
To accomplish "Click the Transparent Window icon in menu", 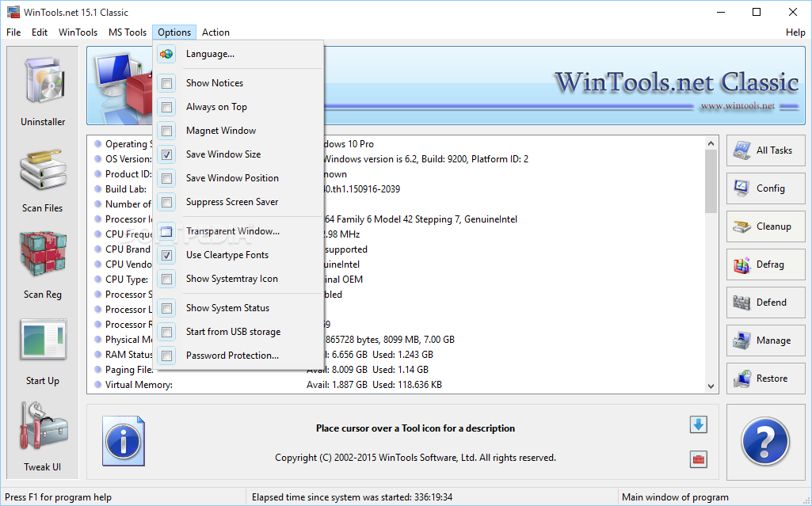I will point(166,231).
